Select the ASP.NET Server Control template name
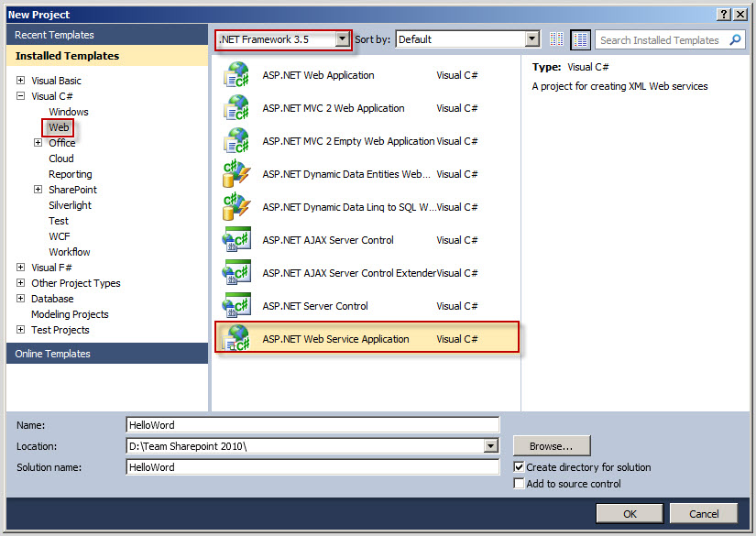The height and width of the screenshot is (536, 756). pos(315,306)
